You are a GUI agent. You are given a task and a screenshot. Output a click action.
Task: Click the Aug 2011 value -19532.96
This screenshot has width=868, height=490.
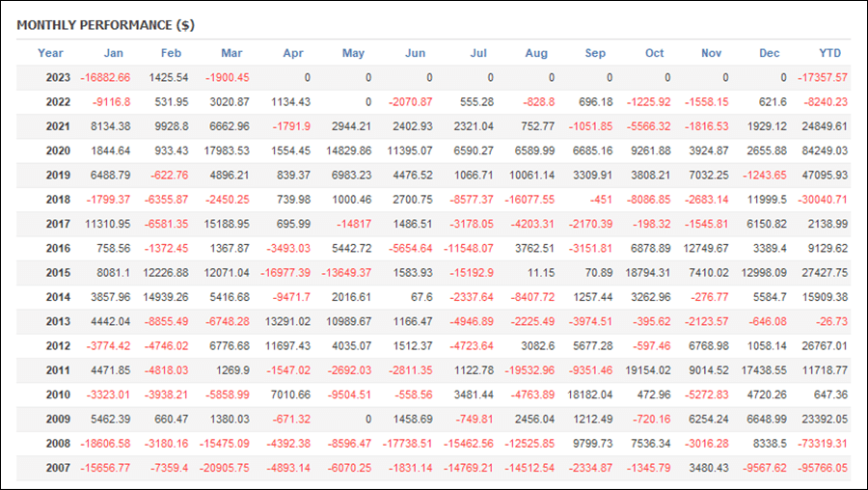click(529, 370)
